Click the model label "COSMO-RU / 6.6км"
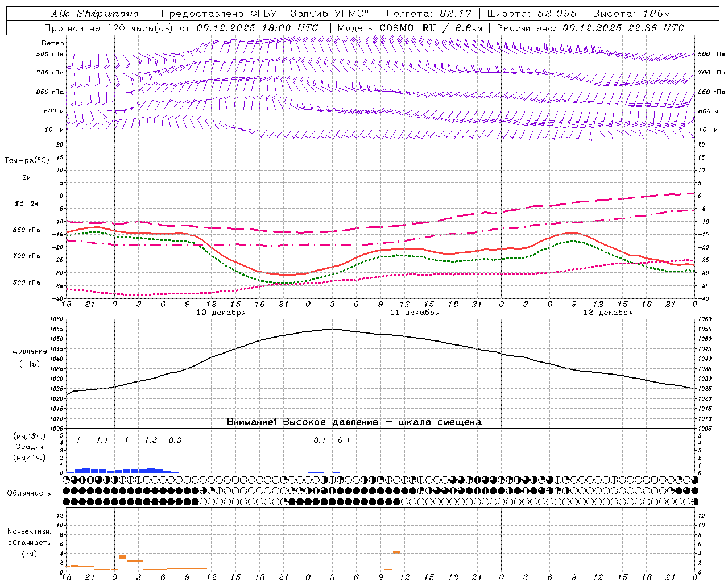Screen dimensions: 728x582 431,28
